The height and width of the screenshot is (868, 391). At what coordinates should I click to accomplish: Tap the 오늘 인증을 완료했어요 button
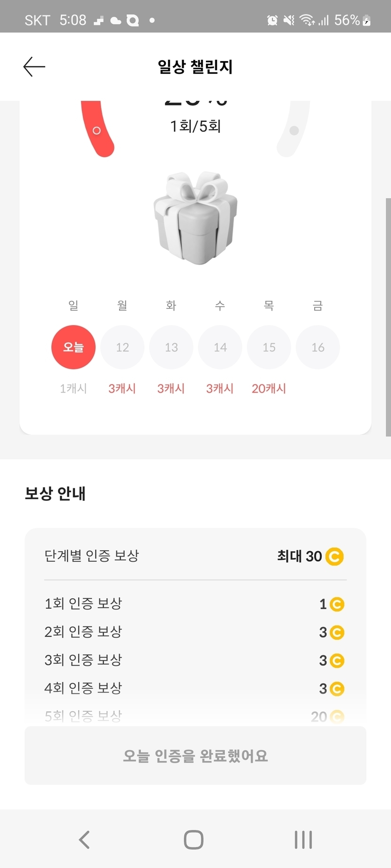point(195,755)
